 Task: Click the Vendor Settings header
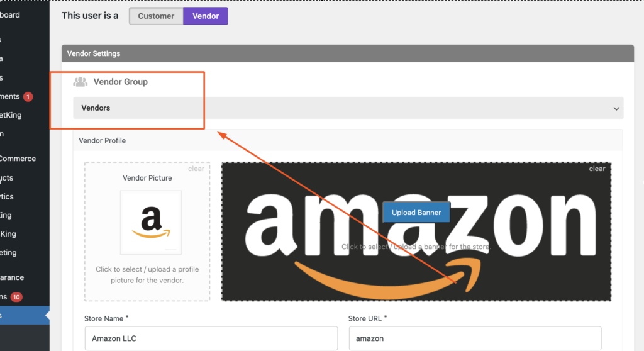point(348,53)
